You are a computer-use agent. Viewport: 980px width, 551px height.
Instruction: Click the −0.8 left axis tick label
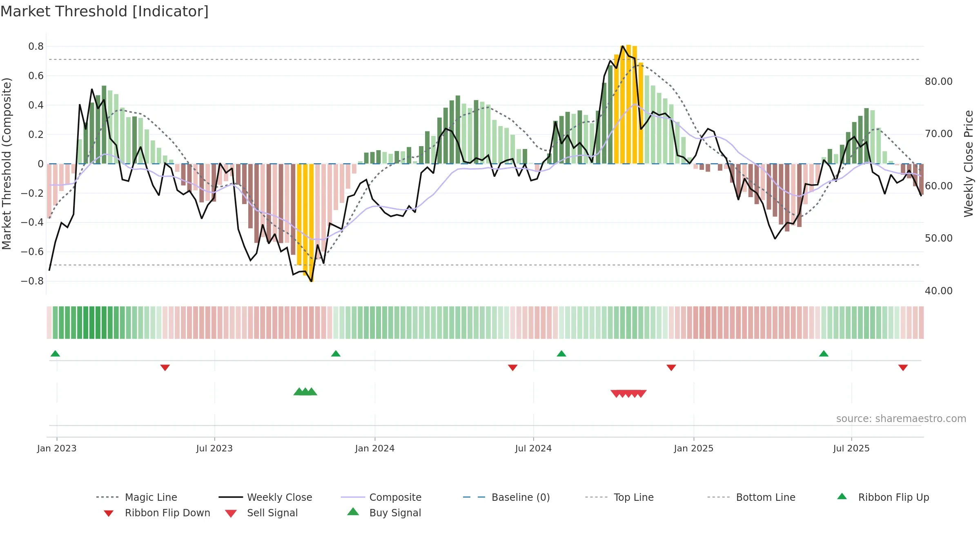(x=32, y=281)
